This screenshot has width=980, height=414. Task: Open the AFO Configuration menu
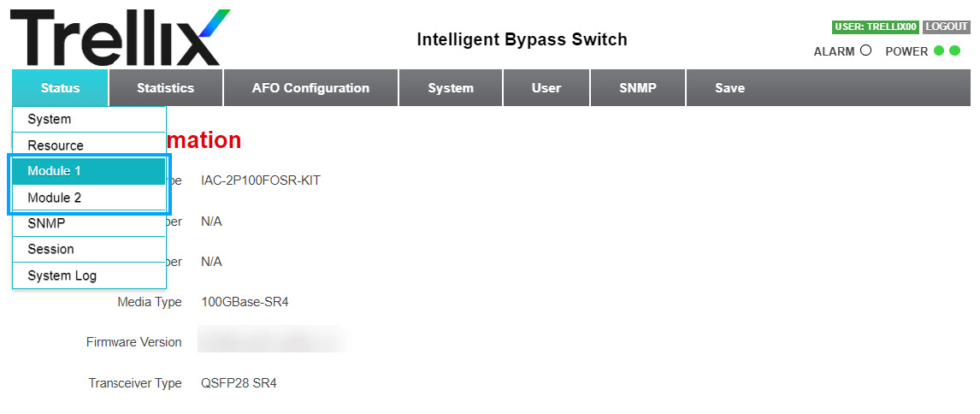click(310, 87)
